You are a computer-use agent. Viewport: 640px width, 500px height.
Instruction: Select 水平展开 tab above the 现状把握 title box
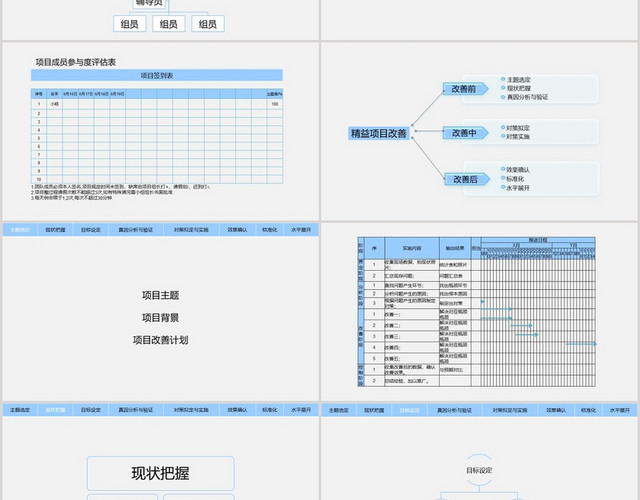tap(301, 410)
